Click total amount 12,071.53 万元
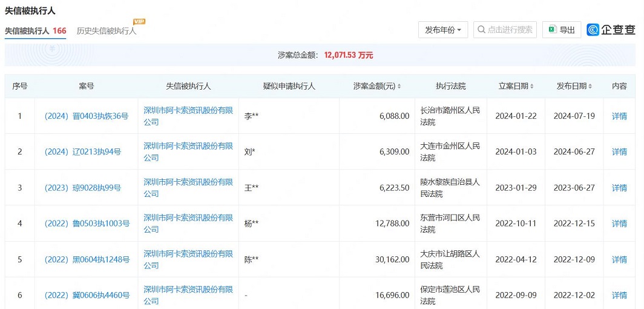 pyautogui.click(x=348, y=55)
